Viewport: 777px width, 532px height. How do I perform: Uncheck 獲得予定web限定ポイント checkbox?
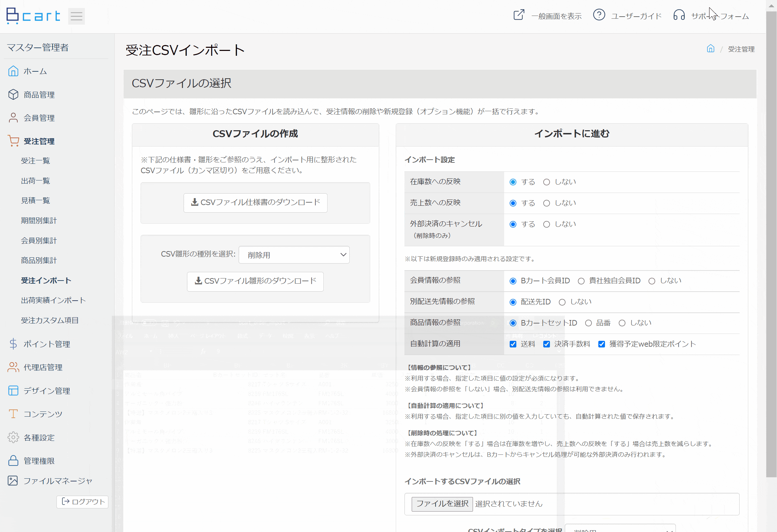click(x=602, y=344)
